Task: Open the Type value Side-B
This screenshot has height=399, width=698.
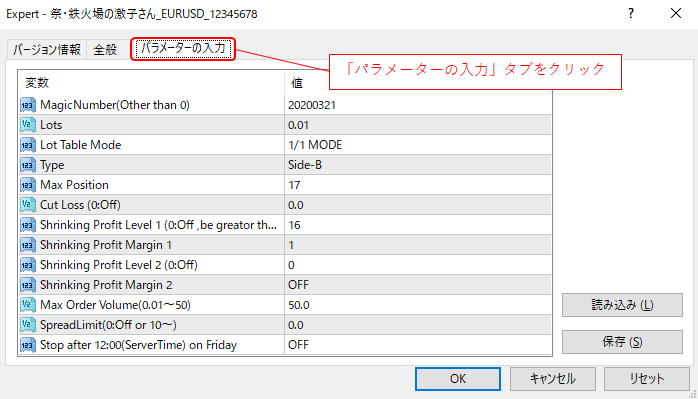Action: [x=418, y=165]
